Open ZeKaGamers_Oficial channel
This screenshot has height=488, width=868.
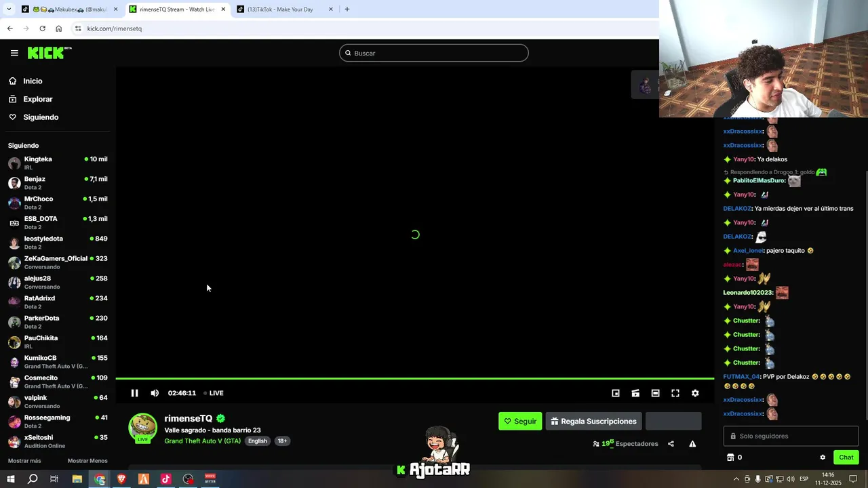(x=58, y=262)
